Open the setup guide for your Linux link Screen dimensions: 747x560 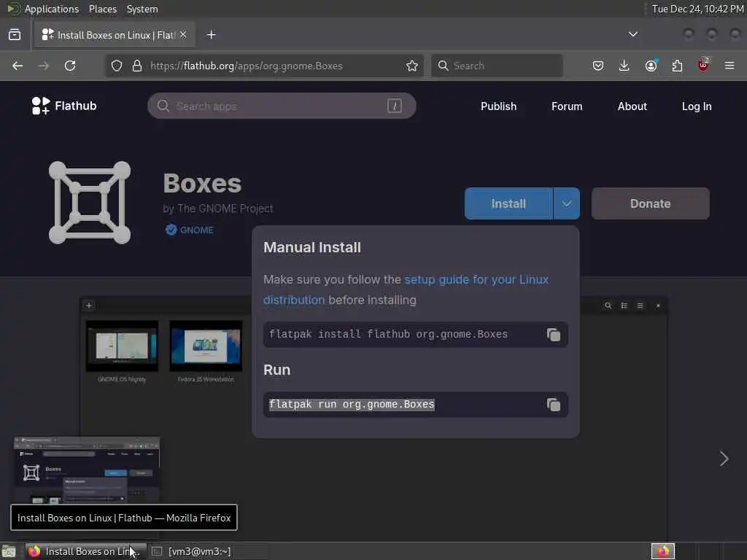[476, 279]
